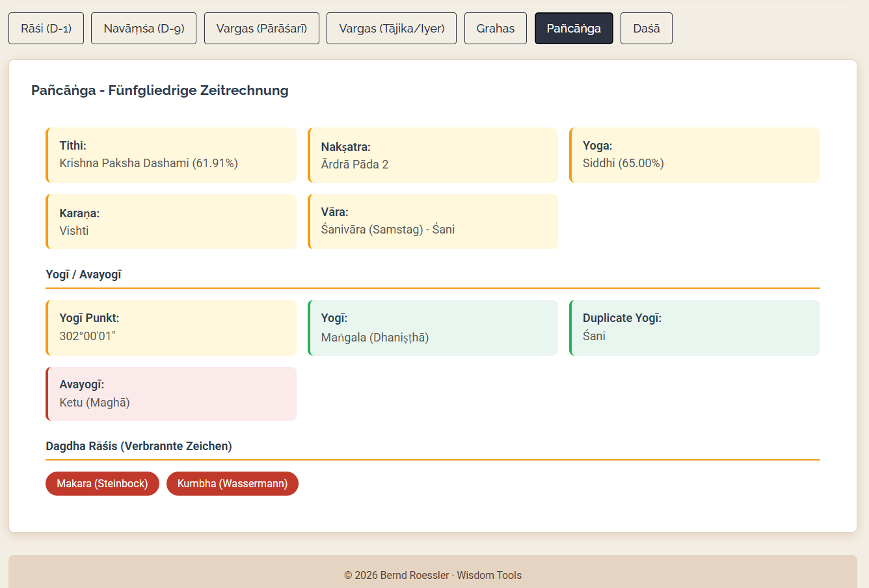
Task: Click the Vāra value Śanivāra (Samstag) - Śani
Action: (x=388, y=230)
